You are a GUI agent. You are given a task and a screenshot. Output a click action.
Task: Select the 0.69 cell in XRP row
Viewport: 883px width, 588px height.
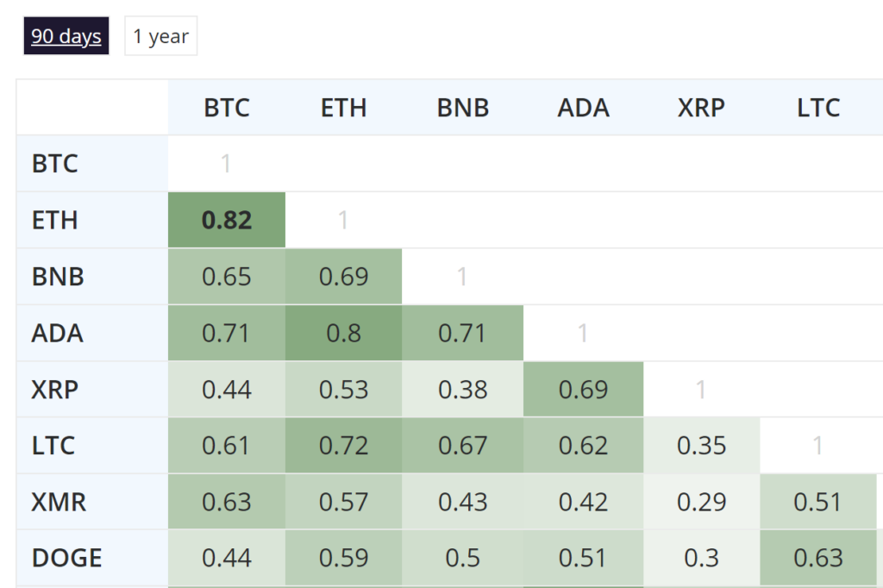[584, 389]
